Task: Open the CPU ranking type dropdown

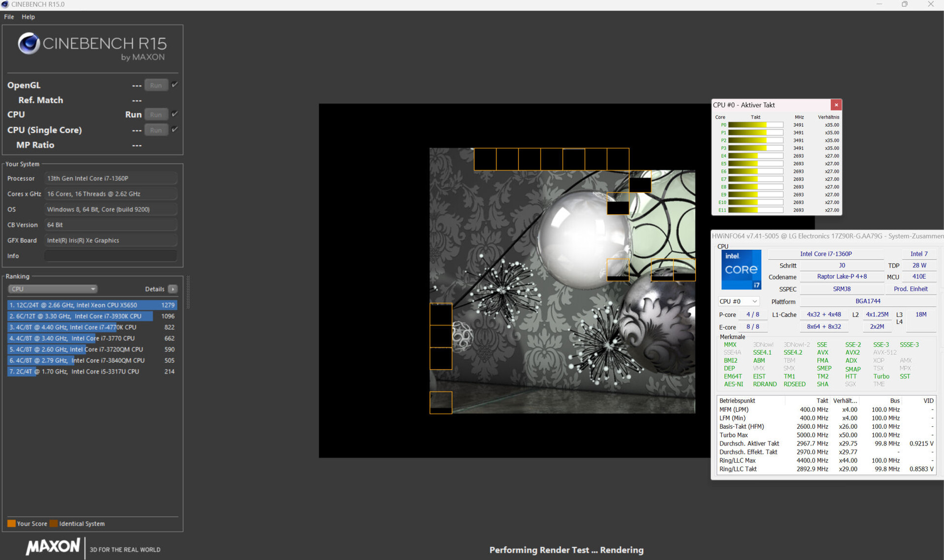Action: click(53, 289)
